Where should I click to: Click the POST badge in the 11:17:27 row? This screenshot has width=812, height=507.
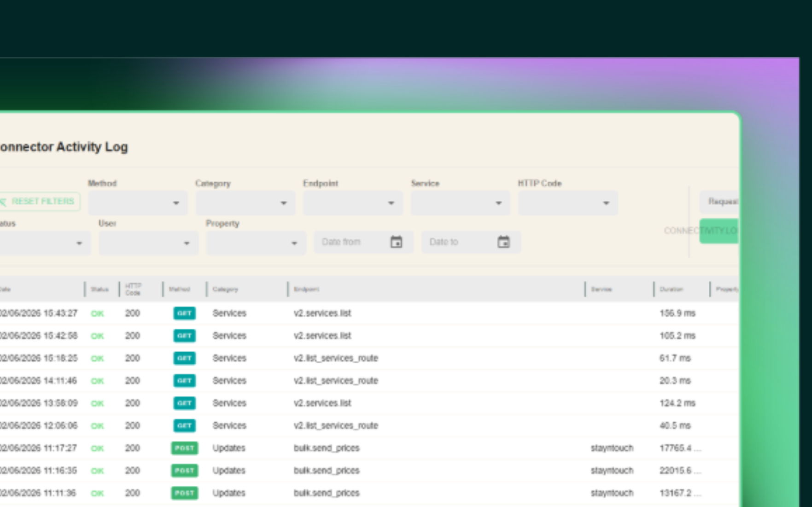point(185,448)
